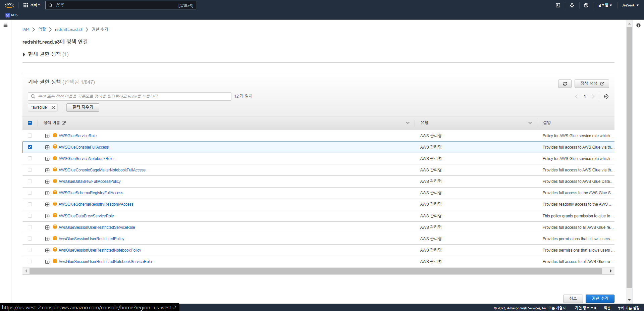Screen dimensions: 644x311
Task: Check AwsGlueSessionUserRestrictedPolicy checkbox
Action: pyautogui.click(x=30, y=239)
